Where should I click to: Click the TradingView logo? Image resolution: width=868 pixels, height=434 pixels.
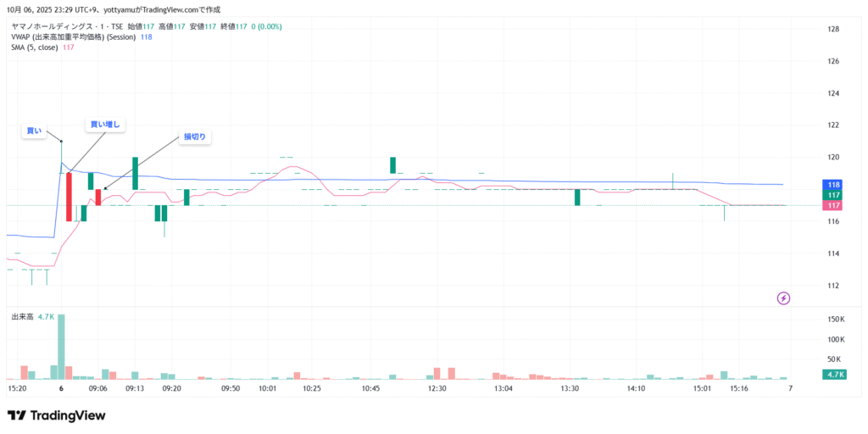point(56,415)
